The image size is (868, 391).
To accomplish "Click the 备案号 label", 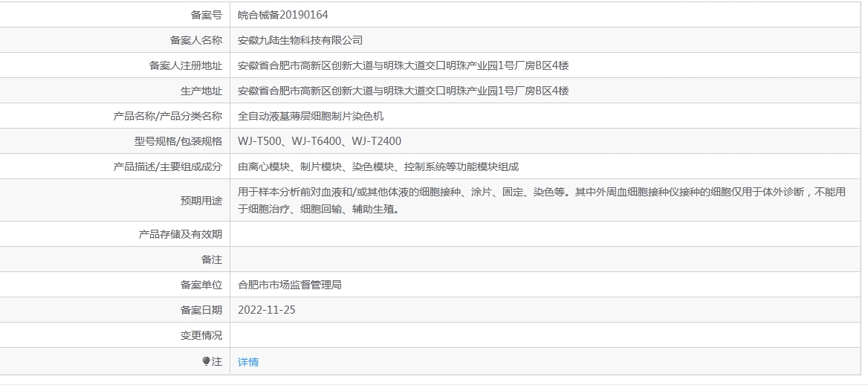I will pos(207,15).
